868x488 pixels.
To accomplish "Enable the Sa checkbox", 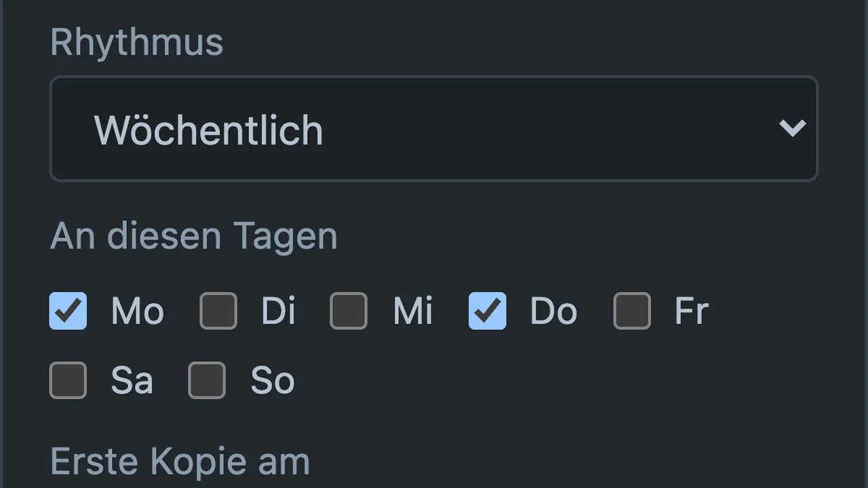I will coord(68,380).
